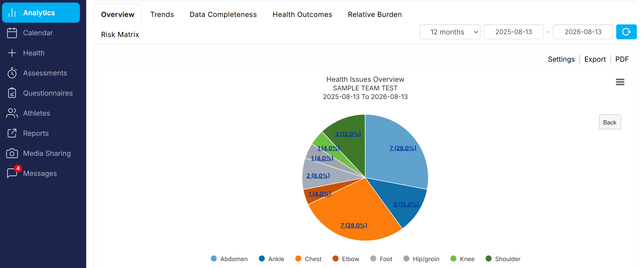Image resolution: width=644 pixels, height=268 pixels.
Task: Click the light green Knee 1 (4.0%) label
Action: 329,148
